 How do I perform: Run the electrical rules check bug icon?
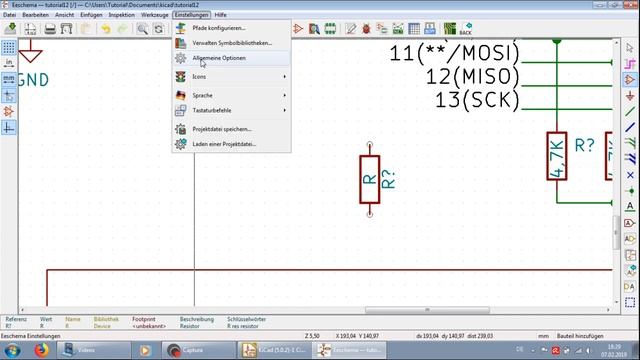point(366,29)
